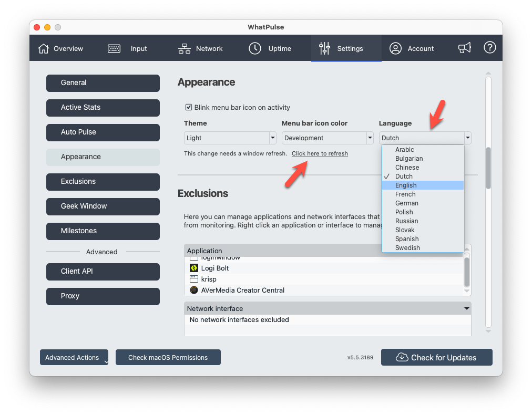Expand the Network interface header arrow

(x=467, y=308)
